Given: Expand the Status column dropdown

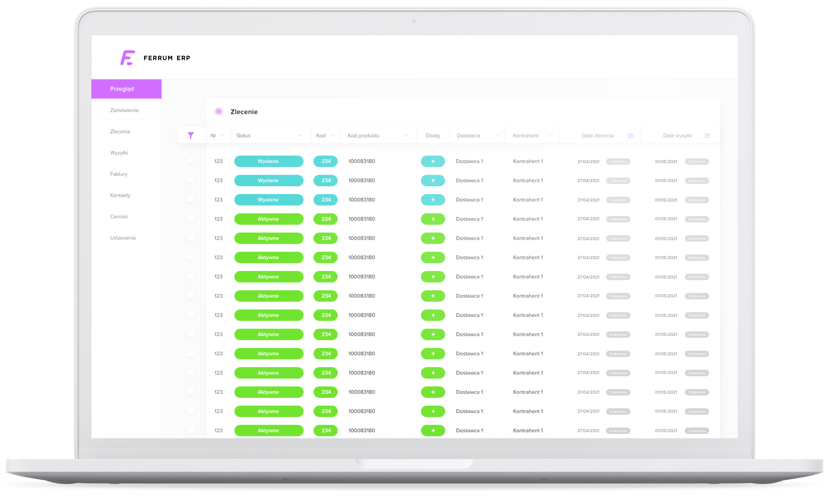Looking at the screenshot, I should click(x=299, y=136).
